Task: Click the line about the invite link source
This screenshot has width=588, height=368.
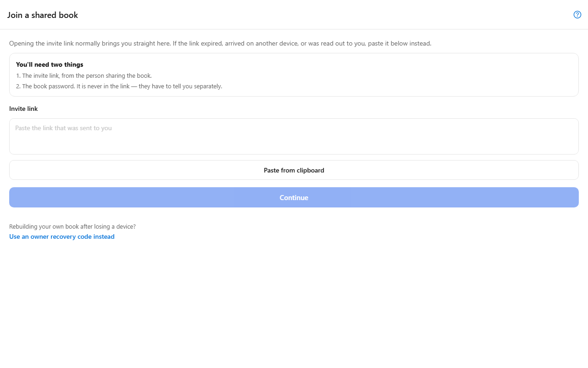Action: 84,75
